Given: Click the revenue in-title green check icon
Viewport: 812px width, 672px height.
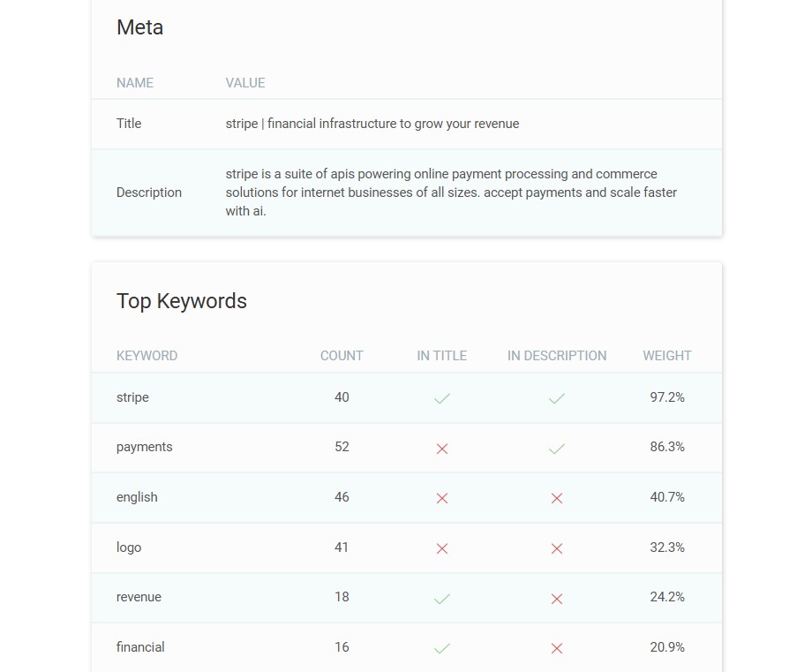Looking at the screenshot, I should (x=441, y=599).
